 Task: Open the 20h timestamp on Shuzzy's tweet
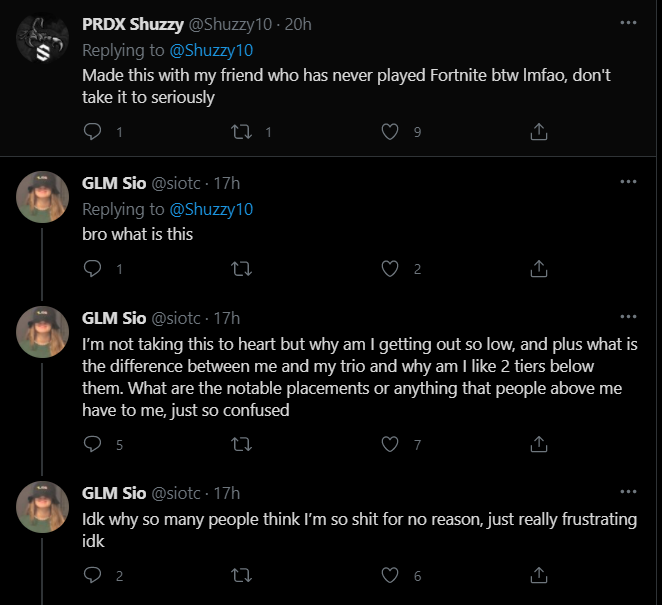coord(298,23)
